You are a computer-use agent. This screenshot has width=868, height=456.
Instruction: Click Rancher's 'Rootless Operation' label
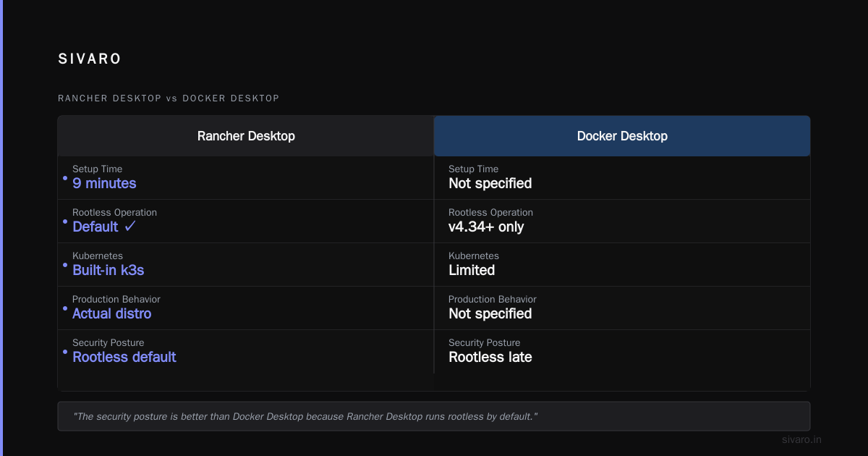(x=114, y=212)
